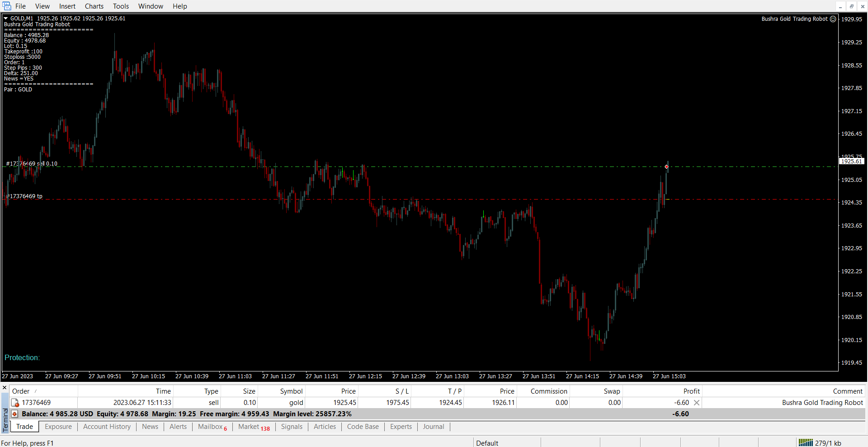The width and height of the screenshot is (868, 447).
Task: Click the sell order icon beside 17376469
Action: click(15, 403)
